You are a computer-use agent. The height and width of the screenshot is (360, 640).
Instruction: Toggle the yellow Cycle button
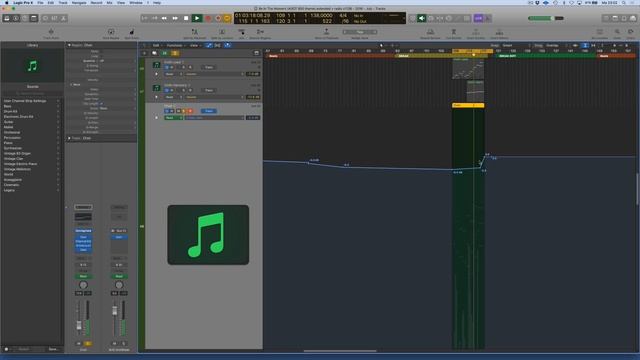[227, 18]
